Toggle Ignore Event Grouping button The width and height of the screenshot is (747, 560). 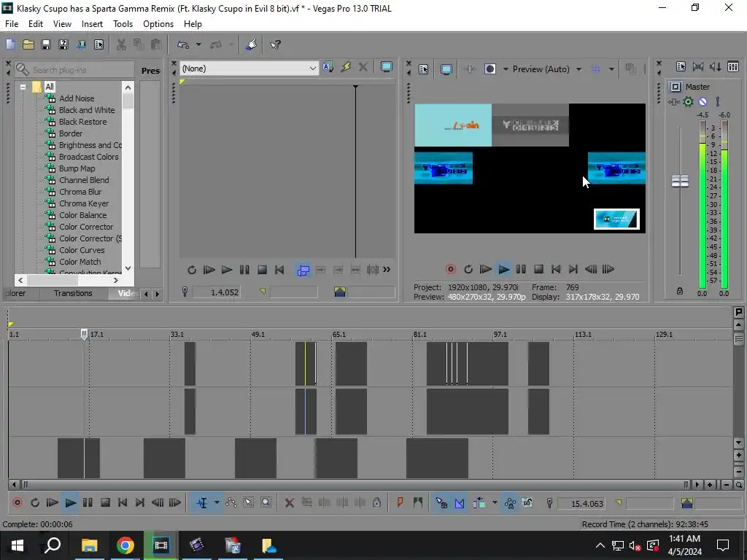[527, 503]
